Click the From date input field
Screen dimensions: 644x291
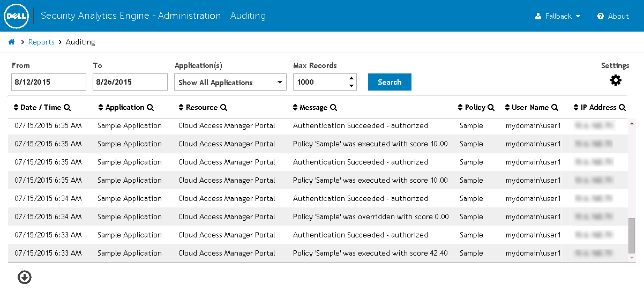49,82
